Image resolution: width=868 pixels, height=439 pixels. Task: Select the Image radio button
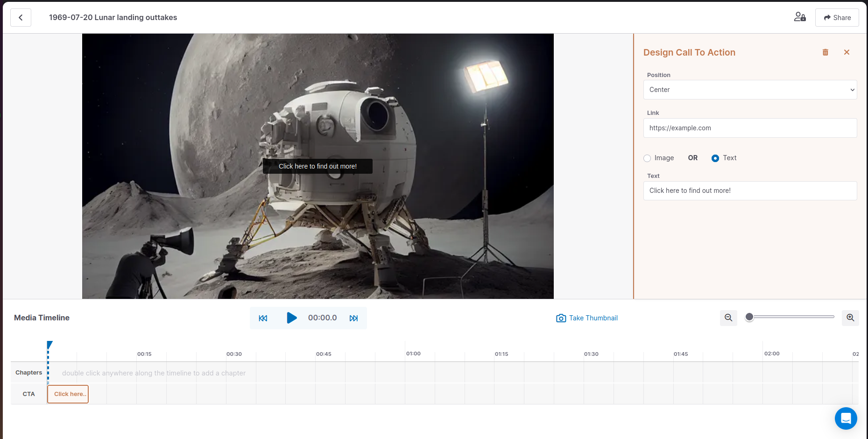coord(647,158)
